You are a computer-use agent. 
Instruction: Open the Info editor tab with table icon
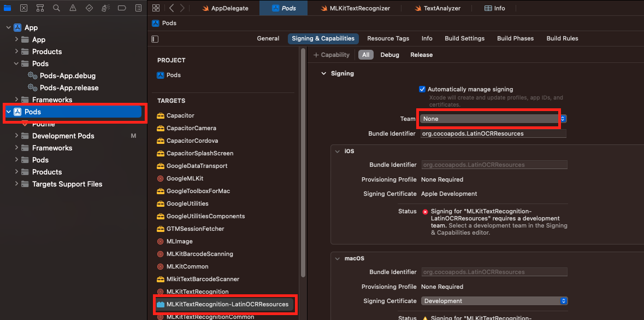(495, 8)
